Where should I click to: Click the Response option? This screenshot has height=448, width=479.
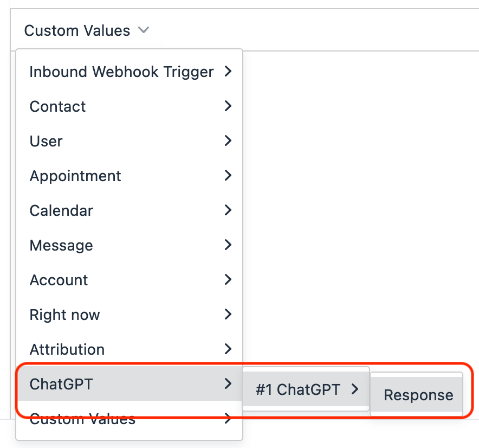click(x=418, y=395)
